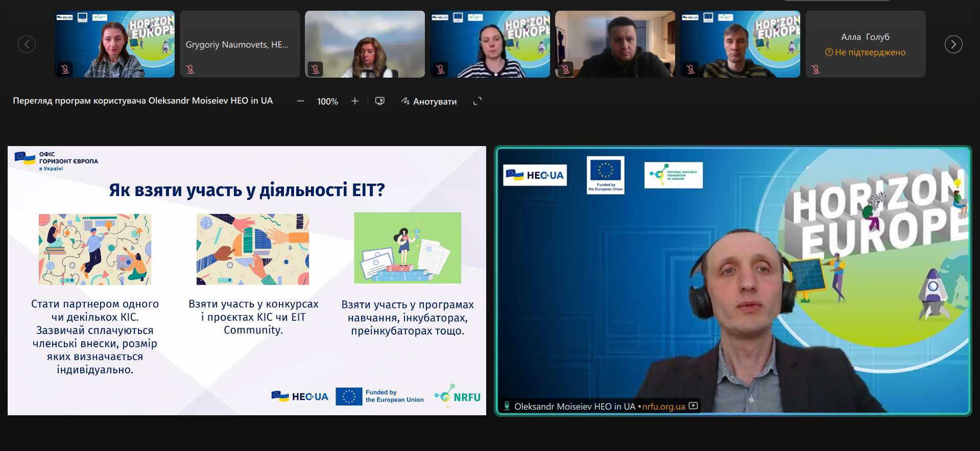This screenshot has width=980, height=451.
Task: Open shared content in a pop-out window
Action: click(380, 101)
